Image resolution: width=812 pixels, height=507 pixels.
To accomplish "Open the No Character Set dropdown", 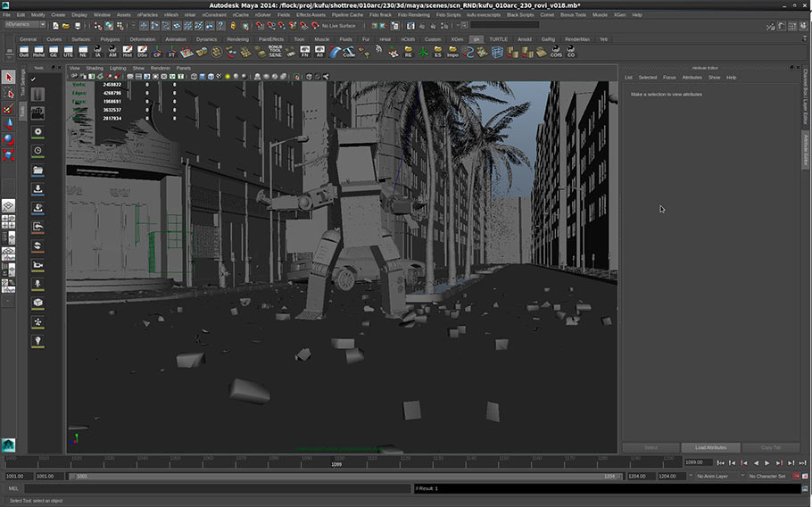I will click(x=769, y=477).
